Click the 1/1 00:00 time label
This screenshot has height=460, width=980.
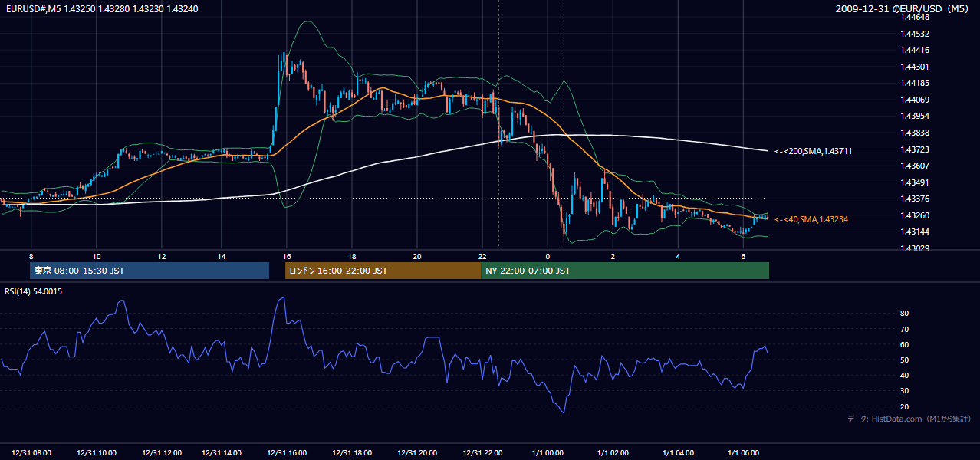548,453
